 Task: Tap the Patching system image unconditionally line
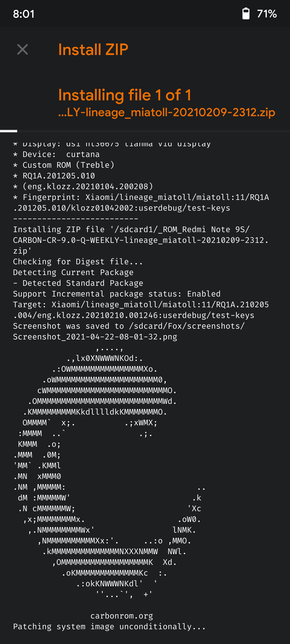click(x=109, y=627)
